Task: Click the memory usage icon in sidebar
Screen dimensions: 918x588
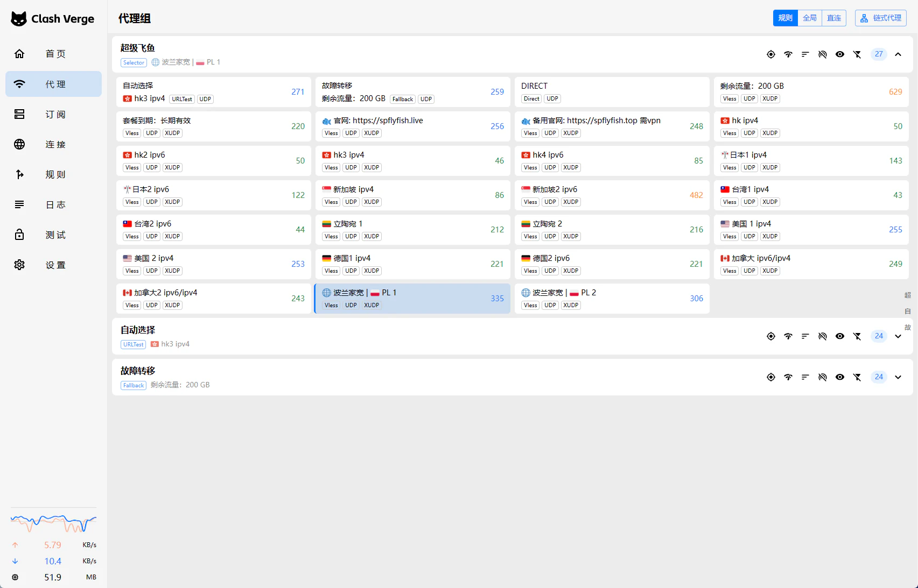Action: (x=15, y=577)
